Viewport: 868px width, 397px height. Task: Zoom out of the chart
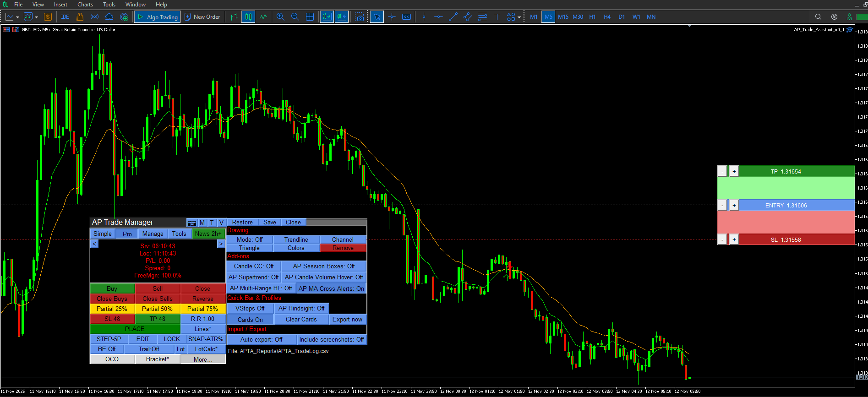coord(295,17)
